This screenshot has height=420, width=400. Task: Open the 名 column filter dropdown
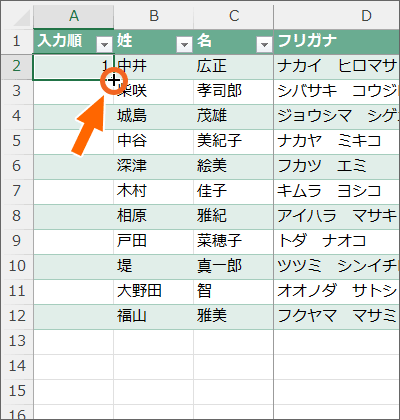click(264, 44)
